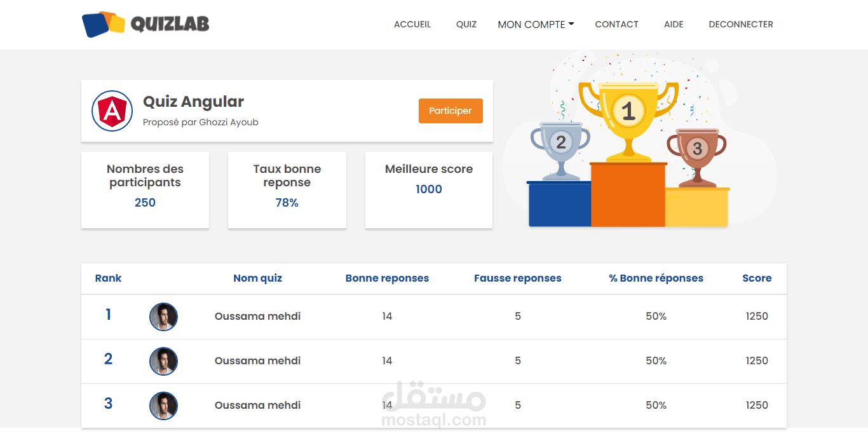Click the QuizLab logo

coord(146,24)
